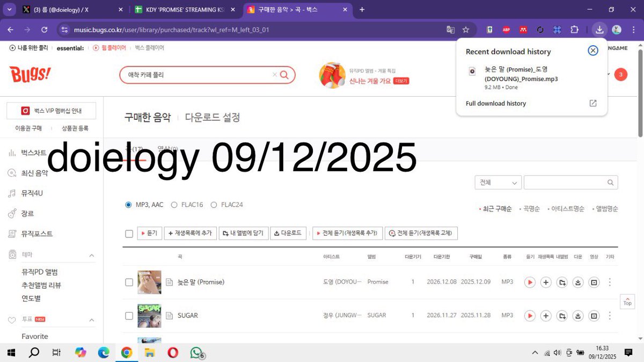
Task: Open video icon in SUGAR row
Action: (x=594, y=315)
